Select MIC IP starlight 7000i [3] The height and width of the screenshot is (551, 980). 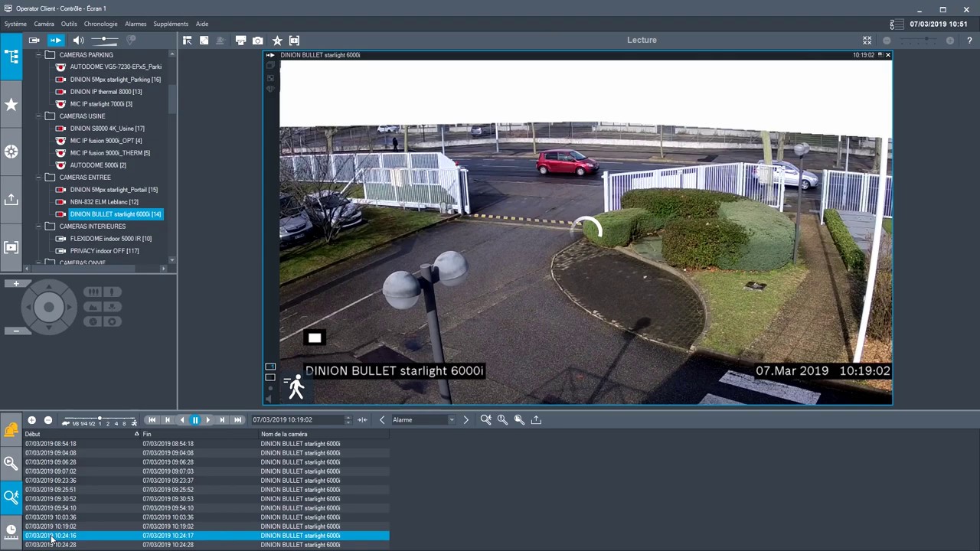[101, 104]
